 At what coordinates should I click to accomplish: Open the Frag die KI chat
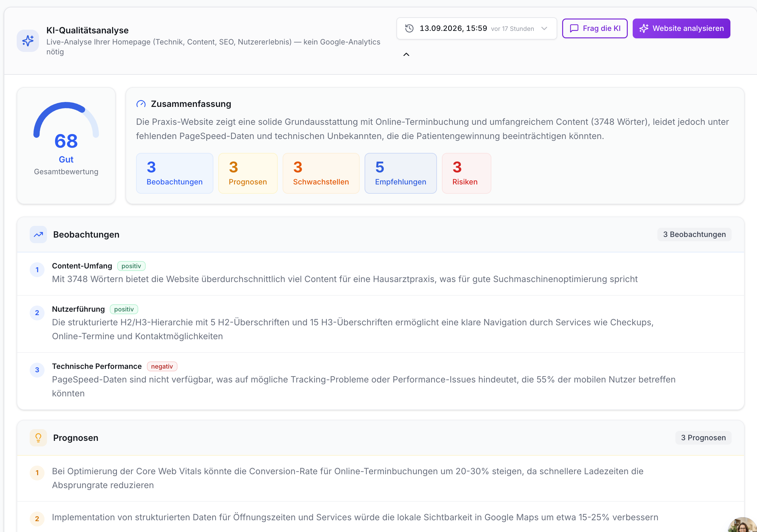coord(594,28)
